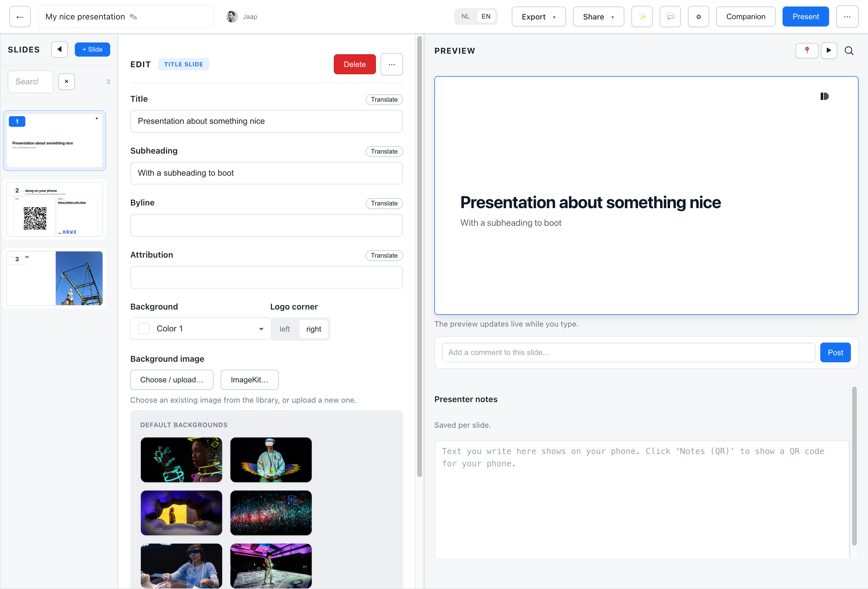Collapse the slides panel with triangle button
This screenshot has height=589, width=868.
coord(60,49)
